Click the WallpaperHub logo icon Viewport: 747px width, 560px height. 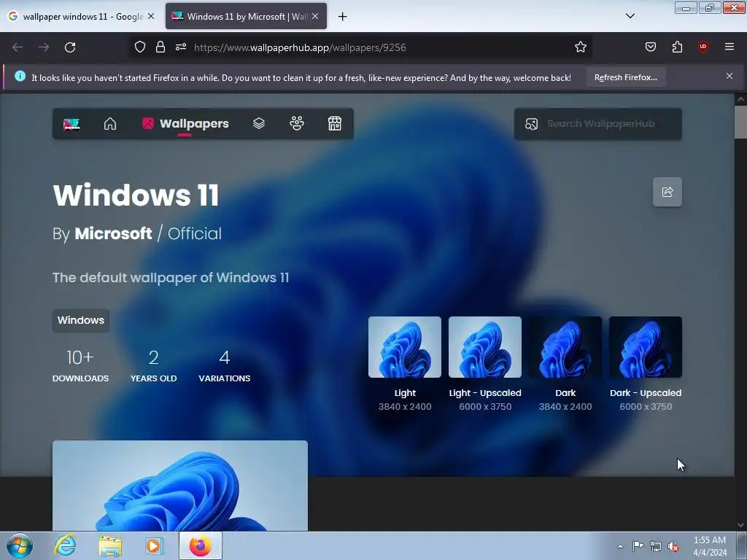pyautogui.click(x=71, y=124)
